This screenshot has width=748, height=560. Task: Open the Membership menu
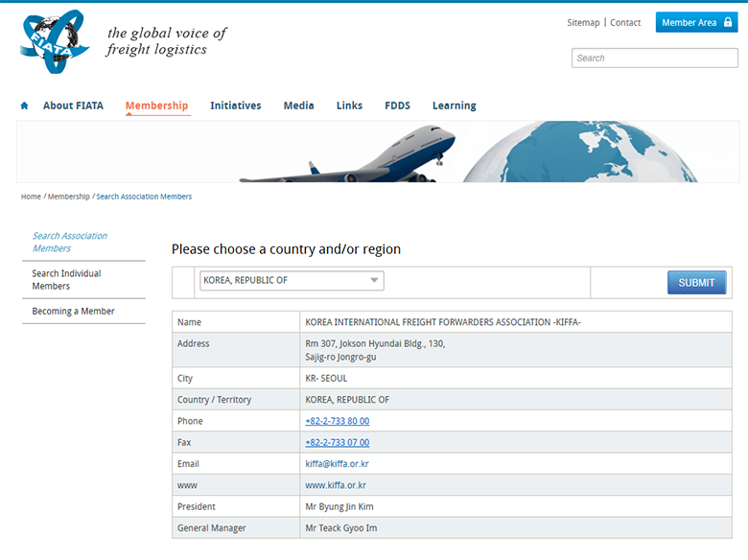156,105
